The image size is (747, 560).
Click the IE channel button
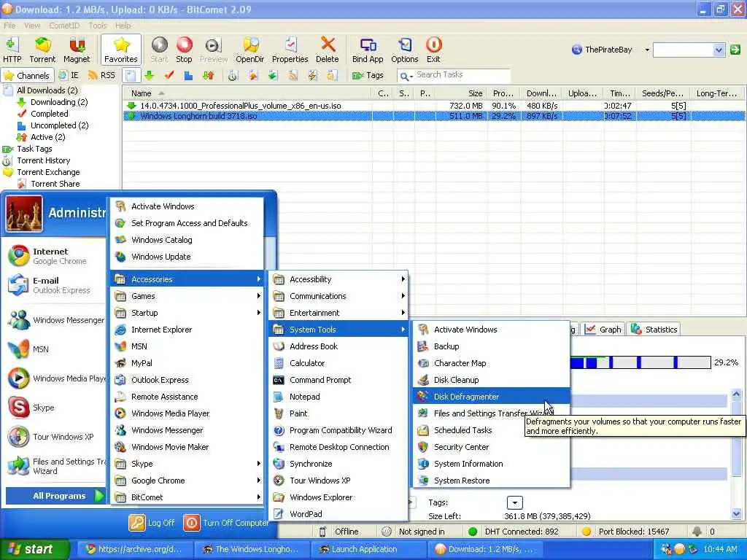pyautogui.click(x=69, y=75)
